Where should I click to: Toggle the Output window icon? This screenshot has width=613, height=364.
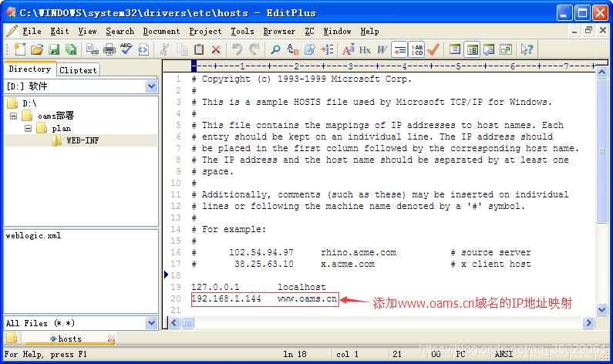pos(489,49)
